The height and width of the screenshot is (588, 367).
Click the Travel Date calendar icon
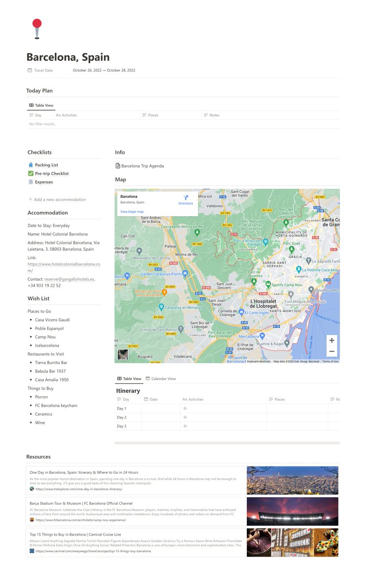pos(30,70)
